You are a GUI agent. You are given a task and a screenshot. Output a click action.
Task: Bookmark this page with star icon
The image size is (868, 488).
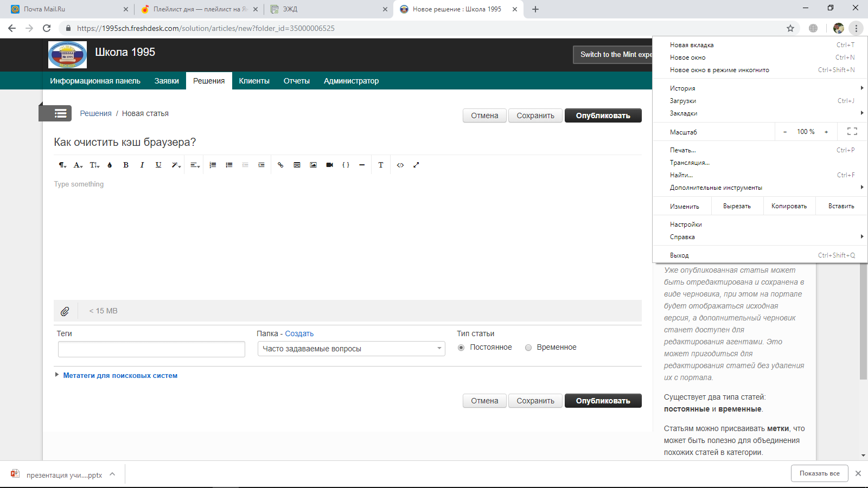pos(790,28)
